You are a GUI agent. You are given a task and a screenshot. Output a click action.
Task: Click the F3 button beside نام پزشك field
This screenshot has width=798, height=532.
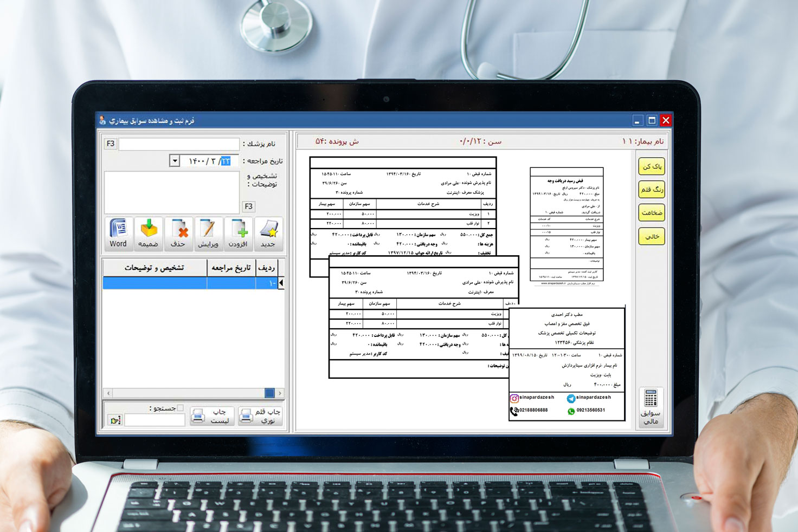(111, 144)
